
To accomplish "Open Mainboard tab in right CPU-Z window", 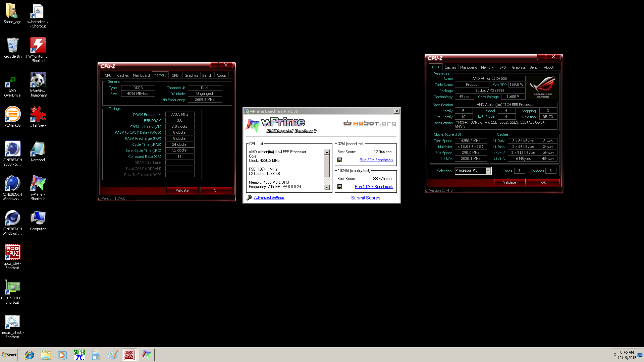I will [x=469, y=67].
